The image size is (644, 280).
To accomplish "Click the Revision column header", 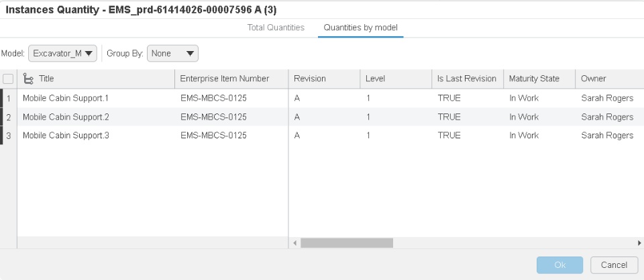I will (x=310, y=79).
